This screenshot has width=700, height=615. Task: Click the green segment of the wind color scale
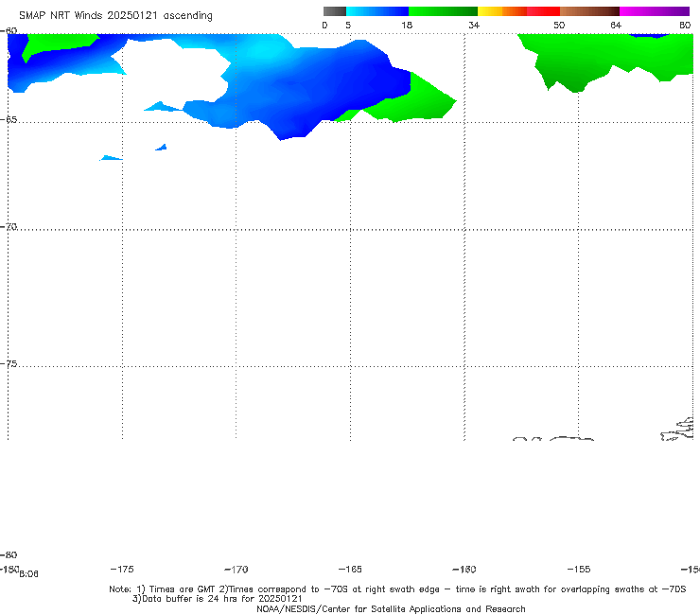(x=443, y=11)
